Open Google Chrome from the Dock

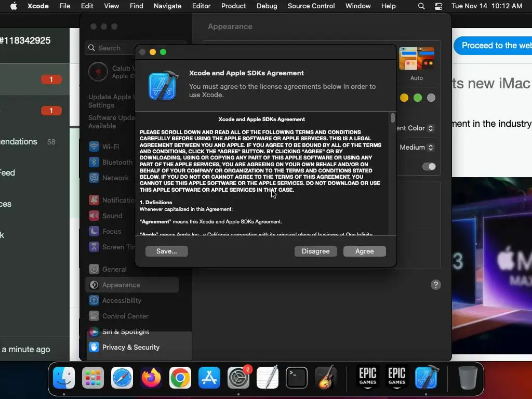click(x=180, y=378)
